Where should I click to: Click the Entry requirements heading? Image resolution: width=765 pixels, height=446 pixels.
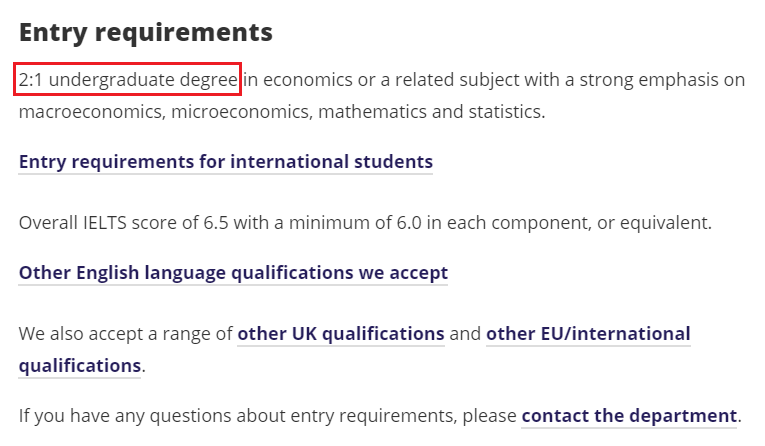pyautogui.click(x=145, y=32)
